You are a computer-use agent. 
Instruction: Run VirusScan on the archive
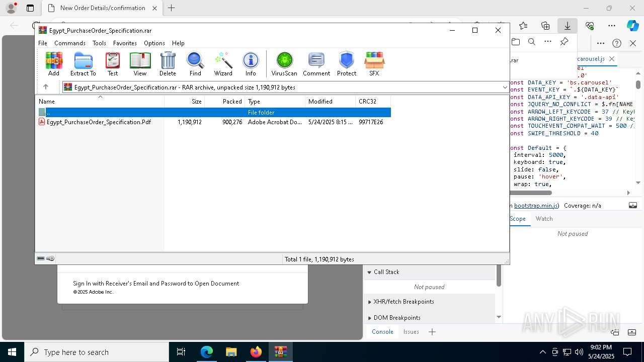(284, 64)
